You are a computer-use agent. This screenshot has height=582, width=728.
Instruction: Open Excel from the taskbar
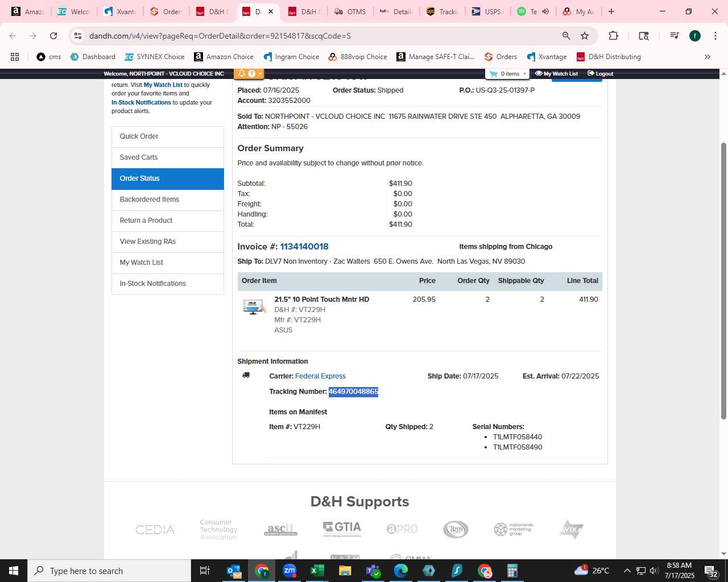tap(317, 571)
